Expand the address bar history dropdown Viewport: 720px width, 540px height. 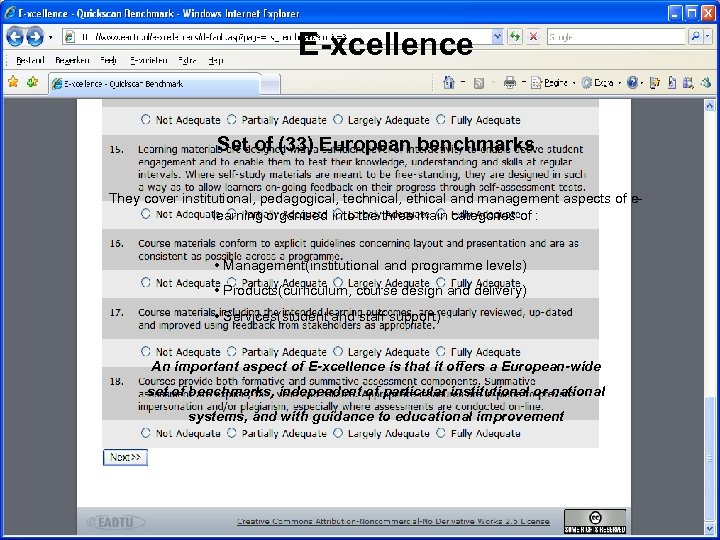click(497, 36)
